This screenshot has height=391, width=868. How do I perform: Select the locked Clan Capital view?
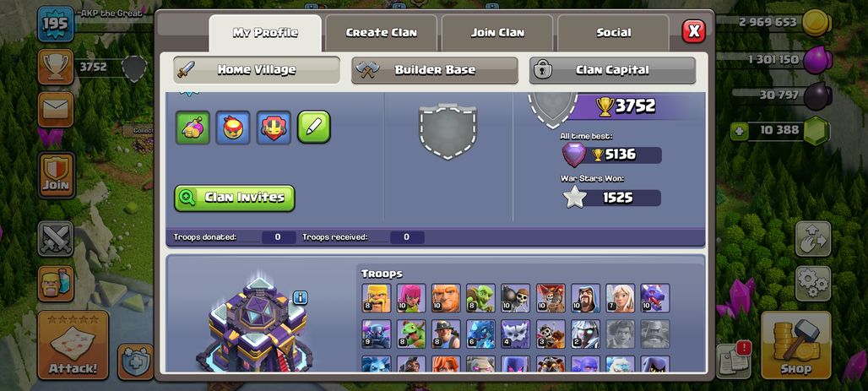[612, 70]
